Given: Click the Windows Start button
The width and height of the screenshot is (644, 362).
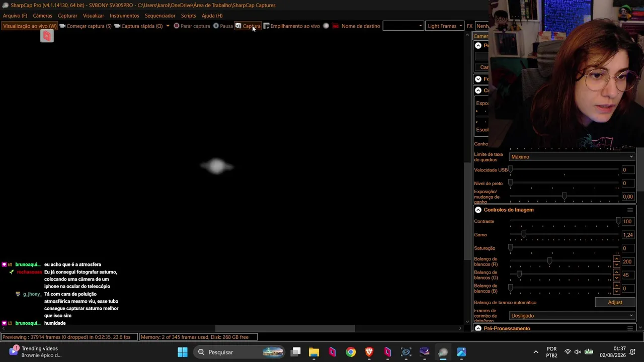Looking at the screenshot, I should pyautogui.click(x=183, y=352).
